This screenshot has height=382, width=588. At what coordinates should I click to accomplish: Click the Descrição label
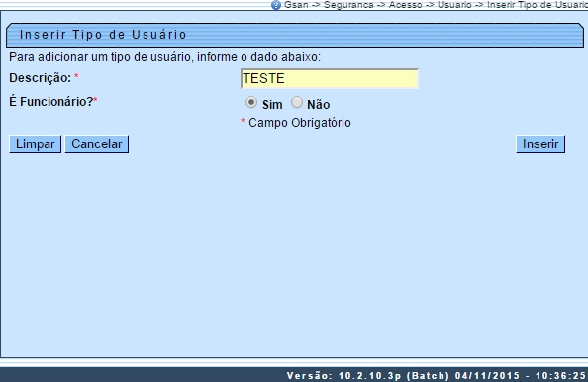tap(41, 78)
